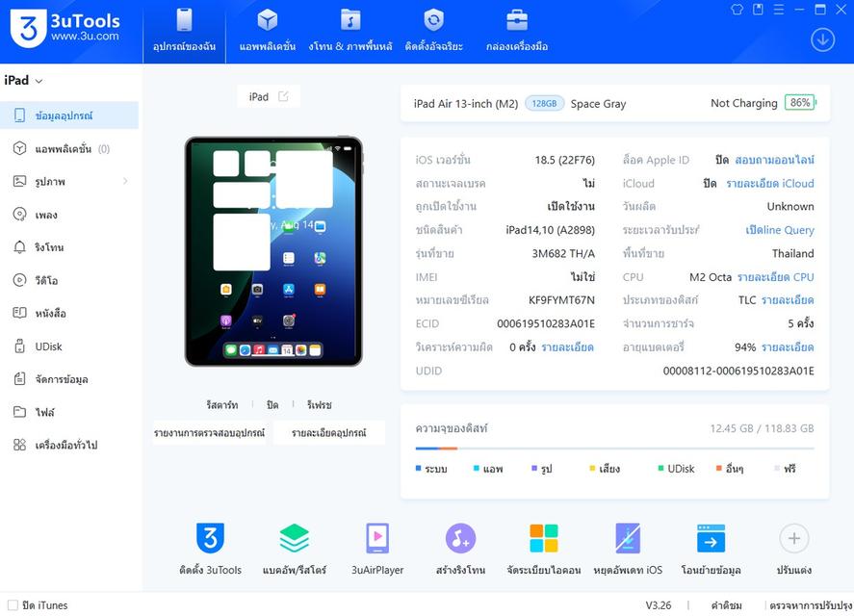This screenshot has width=854, height=616.
Task: Open Books in the sidebar
Action: click(69, 313)
